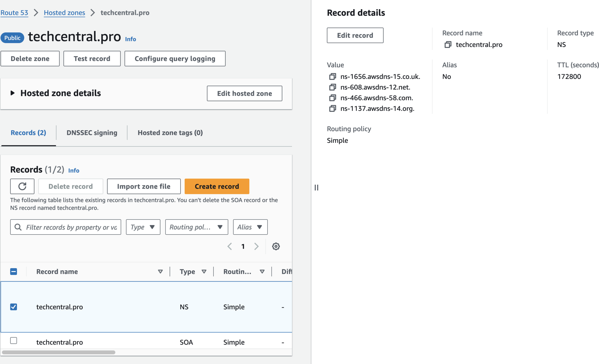Copy the techcentral.pro record name icon
Image resolution: width=599 pixels, height=364 pixels.
448,45
